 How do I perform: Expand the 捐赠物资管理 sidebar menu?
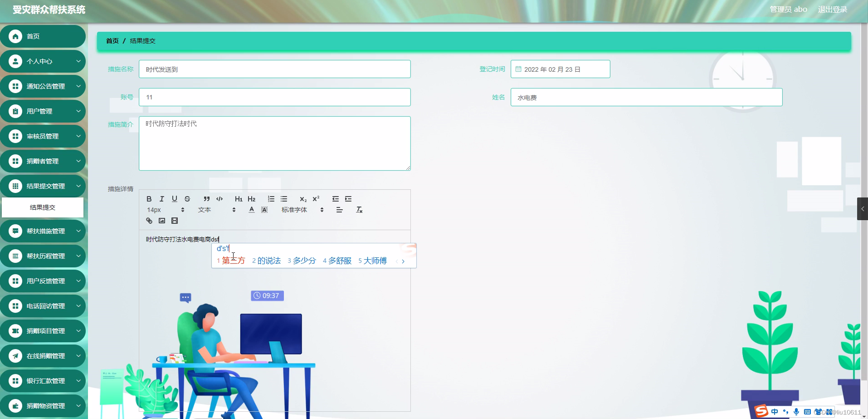coord(43,406)
